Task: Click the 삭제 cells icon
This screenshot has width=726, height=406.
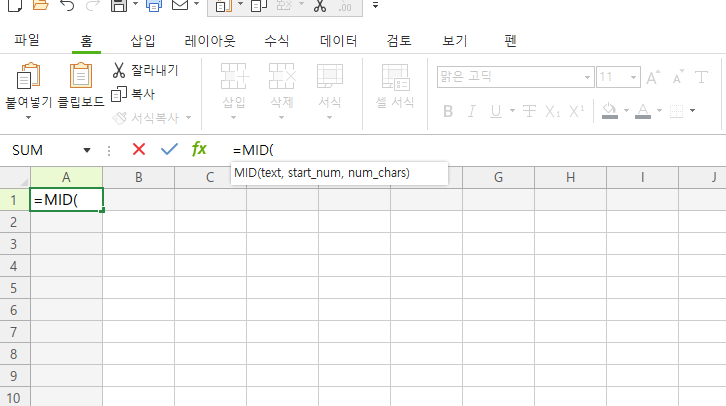Action: (x=282, y=76)
